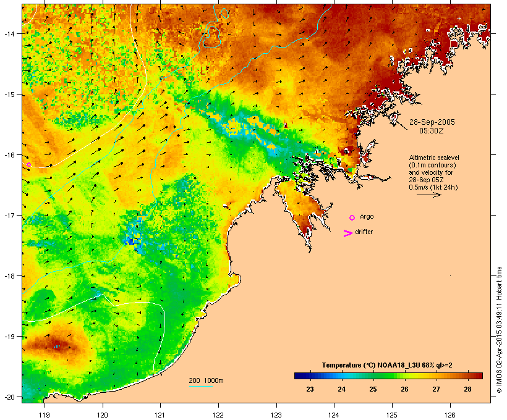Click longitude axis label 121
This screenshot has width=507, height=420.
tap(160, 415)
